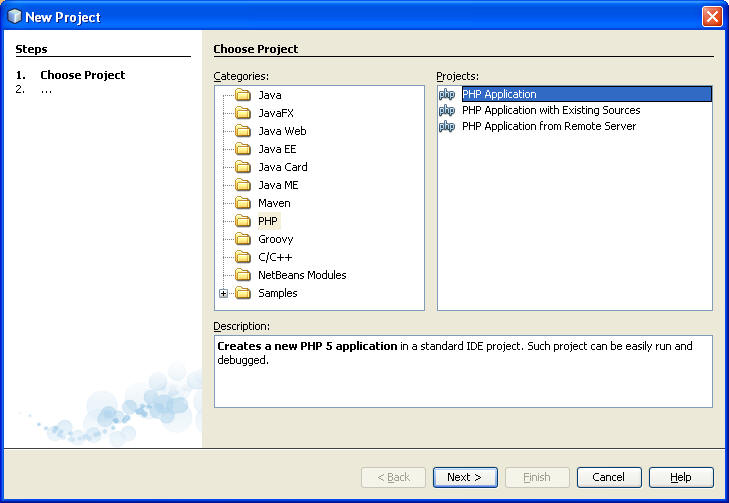The width and height of the screenshot is (729, 503).
Task: Click the php icon beside PHP Application
Action: tap(447, 94)
